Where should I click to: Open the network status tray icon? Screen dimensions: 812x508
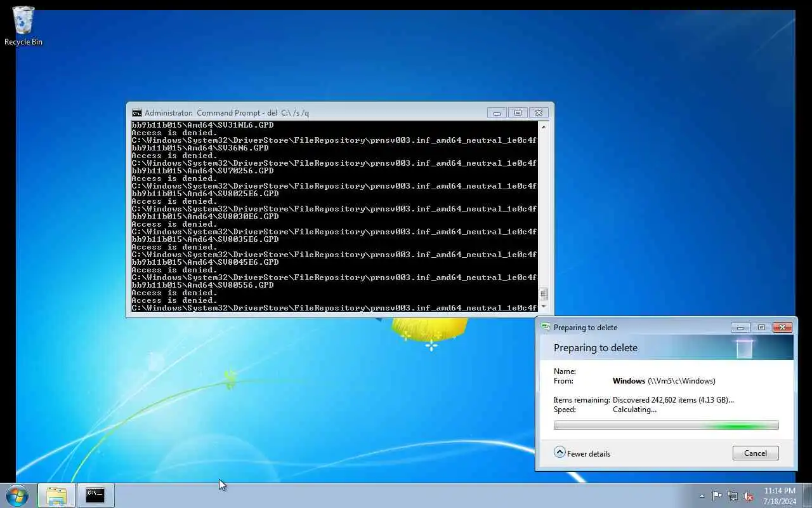(x=733, y=496)
